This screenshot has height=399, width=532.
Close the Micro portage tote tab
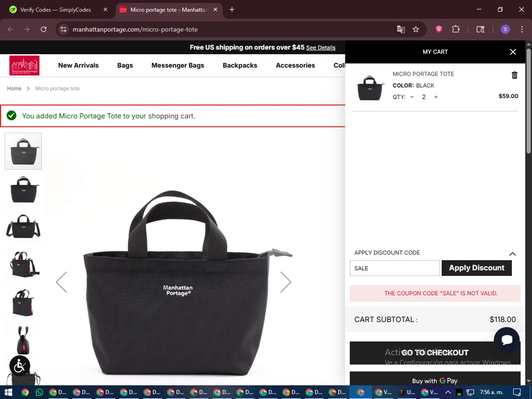tap(215, 10)
